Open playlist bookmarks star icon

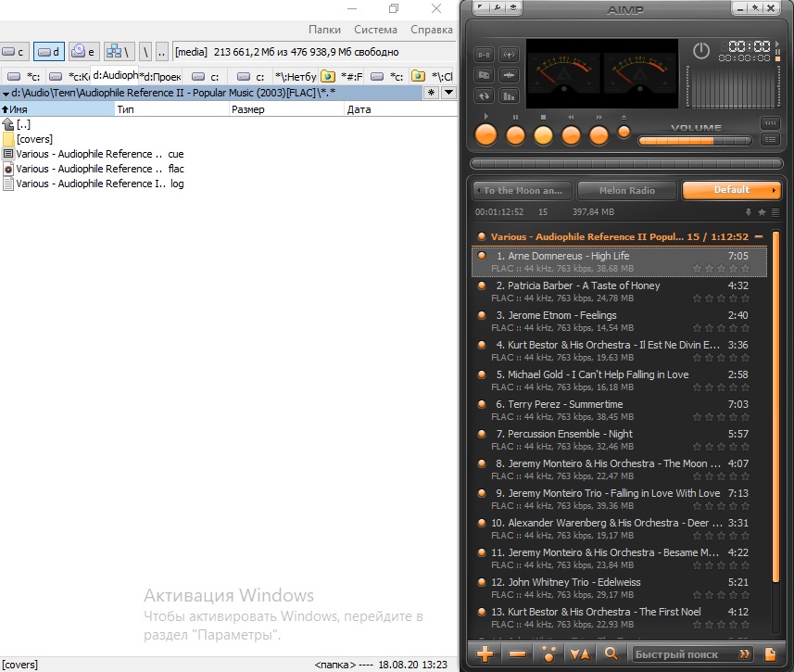(x=762, y=212)
